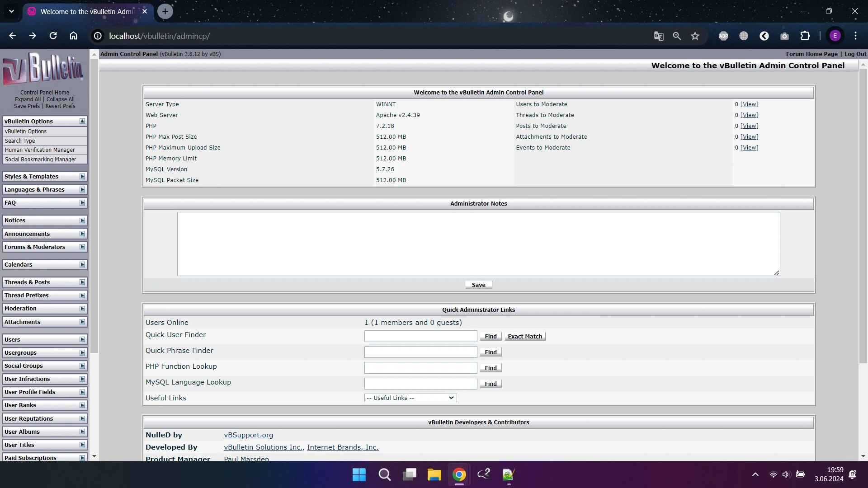Click the translate page icon
Screen dimensions: 868x488
(659, 36)
